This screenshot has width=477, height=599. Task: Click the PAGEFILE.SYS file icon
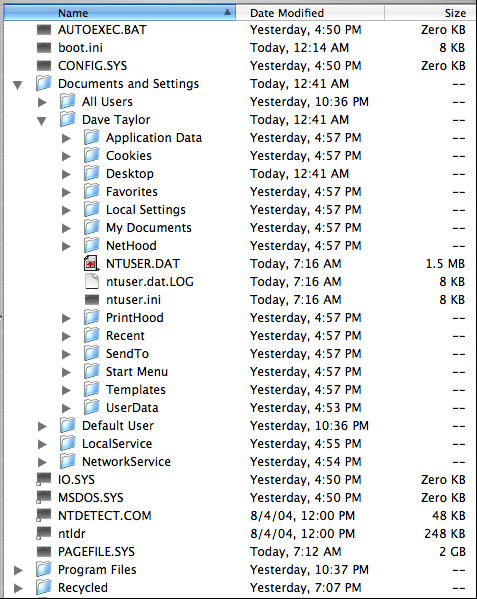[x=44, y=552]
